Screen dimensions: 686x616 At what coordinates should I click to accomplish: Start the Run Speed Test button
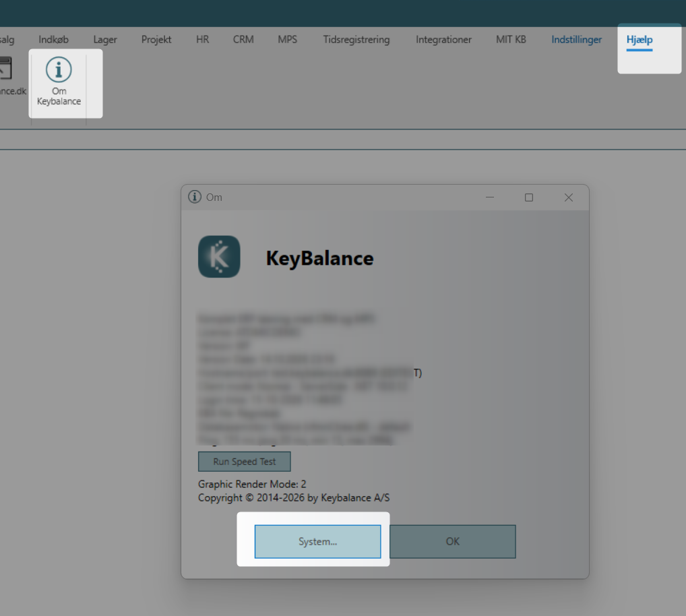244,462
